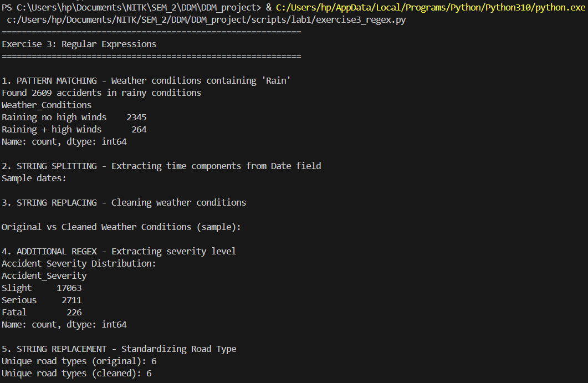Click the 'Unique road types (cleaned): 6' line

76,373
